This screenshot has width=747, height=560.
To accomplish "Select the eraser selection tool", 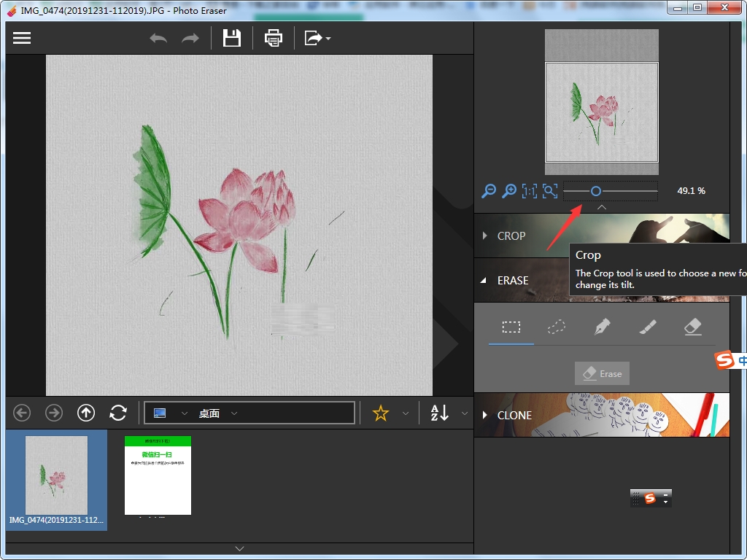I will coord(692,327).
